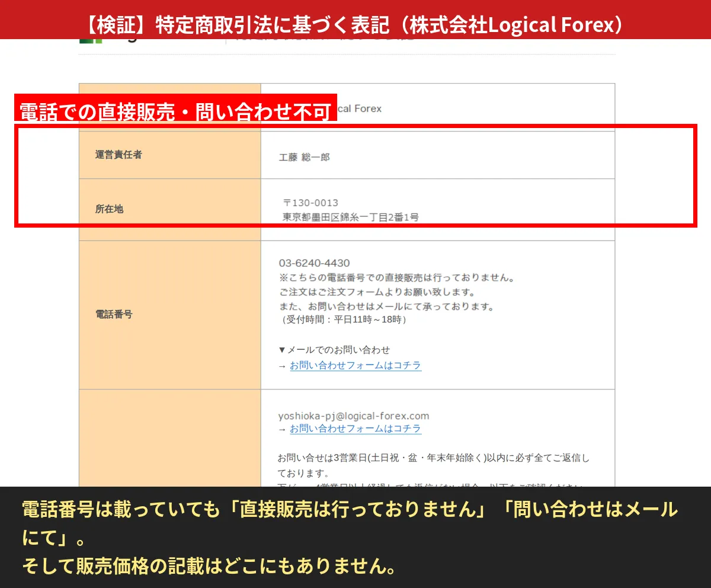Select postal code 〒130-0013
Viewport: 711px width, 588px height.
click(x=310, y=203)
